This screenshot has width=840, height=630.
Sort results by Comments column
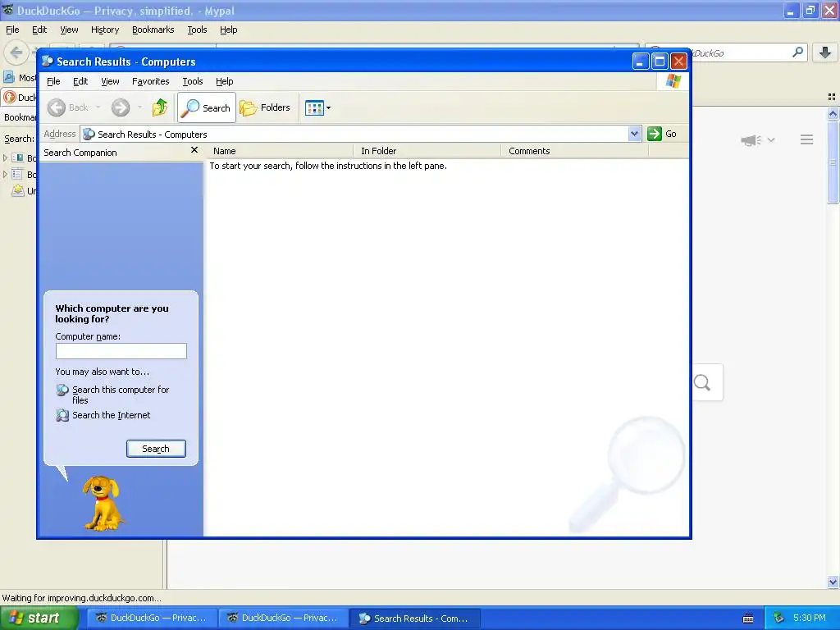coord(574,151)
